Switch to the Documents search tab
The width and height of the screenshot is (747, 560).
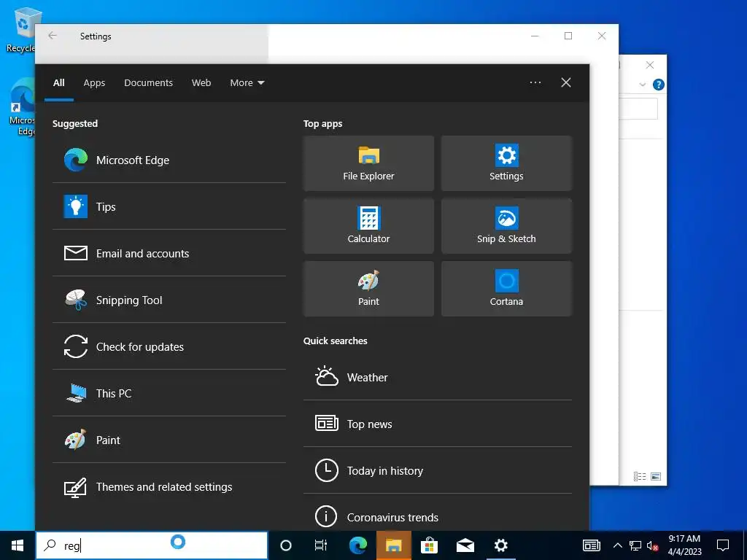point(149,83)
